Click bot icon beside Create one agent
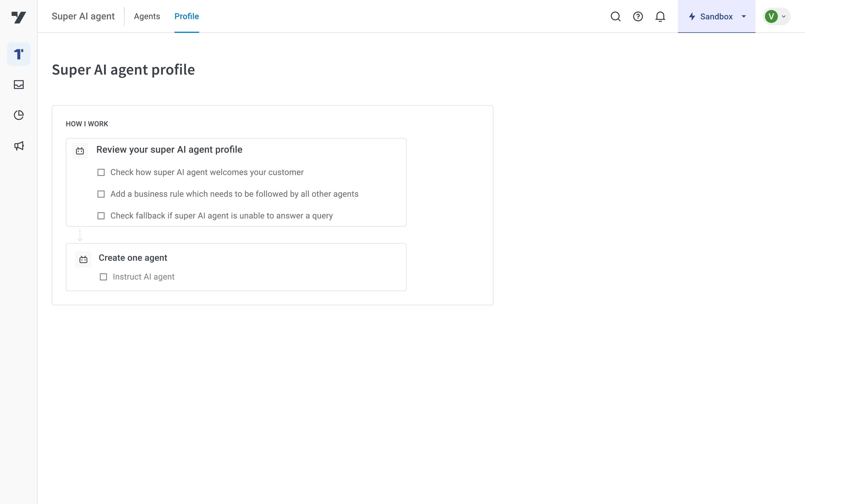 [83, 260]
